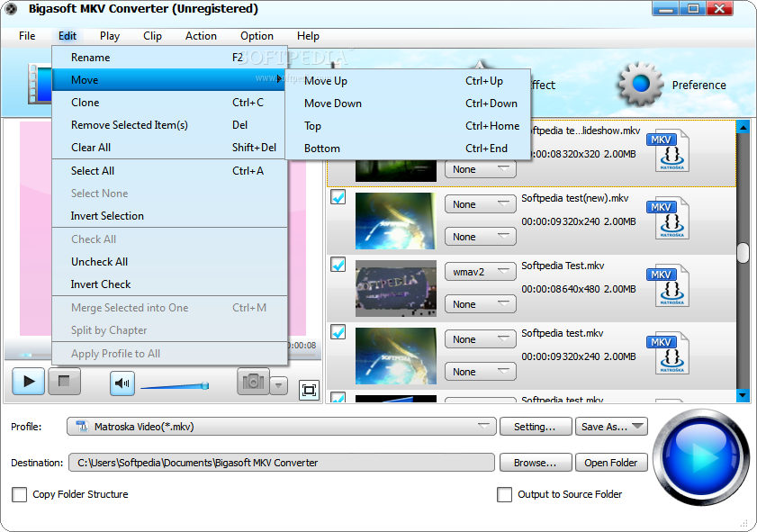
Task: Uncheck Softpedia Test.mkv checkbox
Action: point(338,265)
